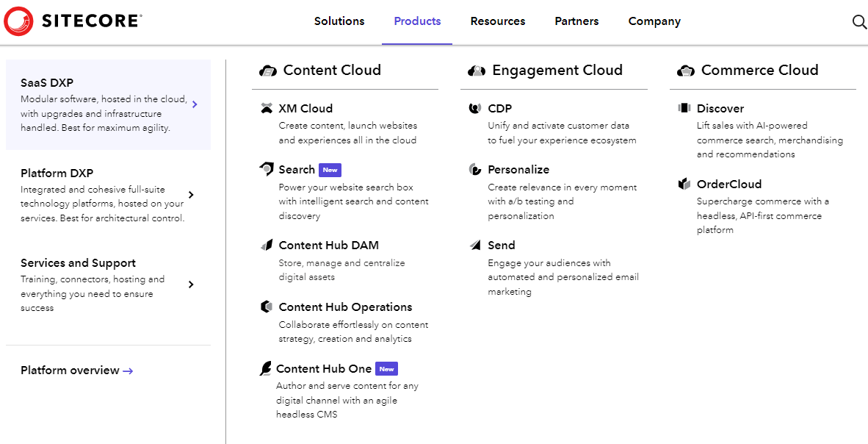The image size is (868, 444).
Task: Open the Resources menu
Action: coord(497,21)
